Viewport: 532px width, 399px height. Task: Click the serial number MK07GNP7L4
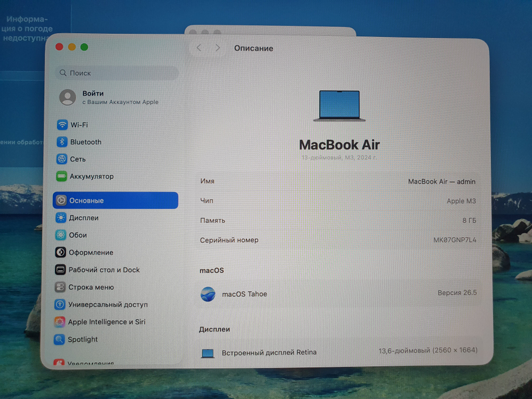tap(455, 240)
